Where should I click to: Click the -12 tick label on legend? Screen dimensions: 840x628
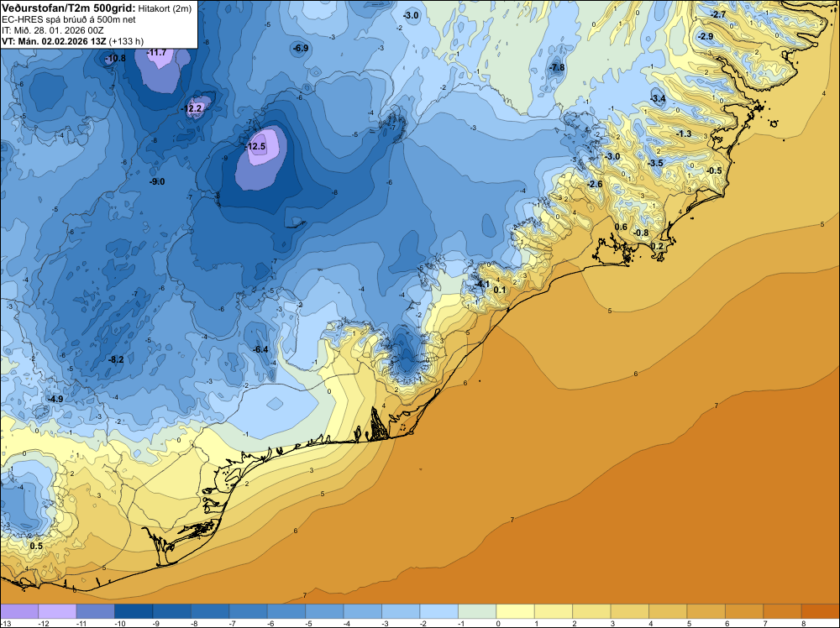point(44,623)
